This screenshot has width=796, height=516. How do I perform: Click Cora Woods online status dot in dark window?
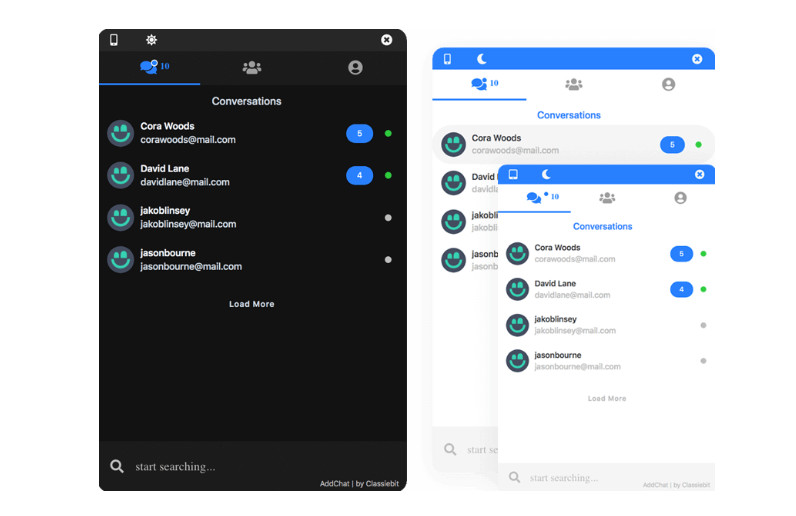click(388, 134)
